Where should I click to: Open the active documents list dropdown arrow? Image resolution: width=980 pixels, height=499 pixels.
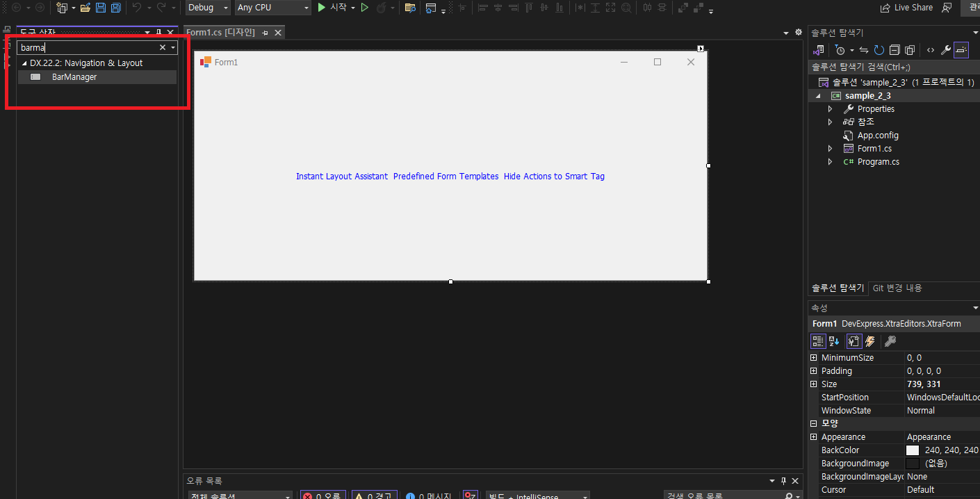click(x=786, y=33)
